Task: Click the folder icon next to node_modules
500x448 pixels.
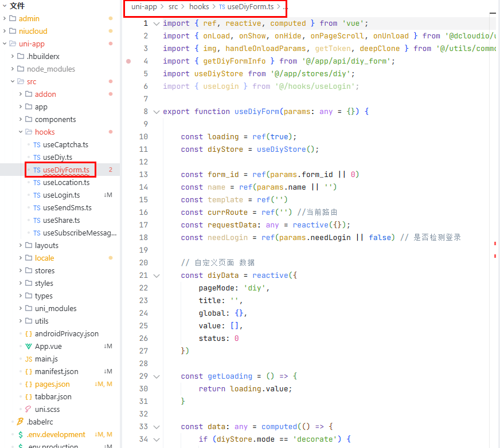Action: tap(20, 69)
